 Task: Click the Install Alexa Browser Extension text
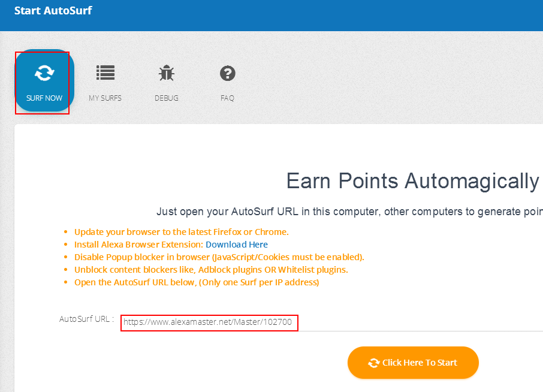[138, 245]
